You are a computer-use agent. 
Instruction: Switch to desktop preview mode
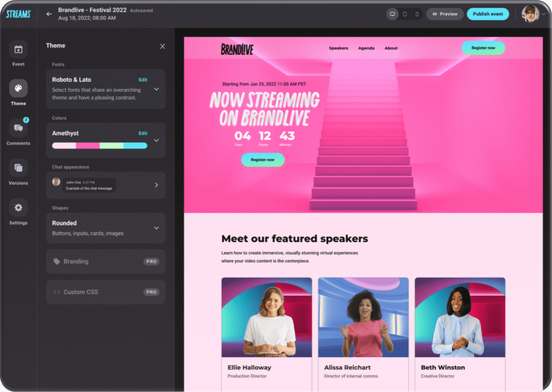(392, 13)
